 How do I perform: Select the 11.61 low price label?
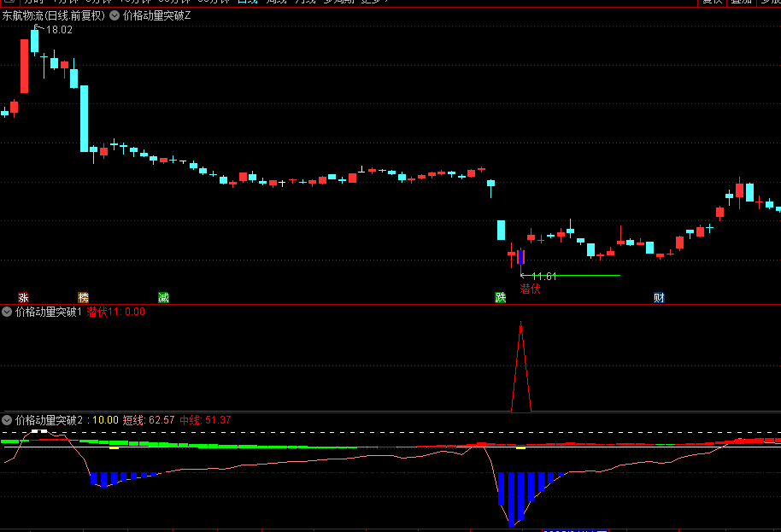544,276
